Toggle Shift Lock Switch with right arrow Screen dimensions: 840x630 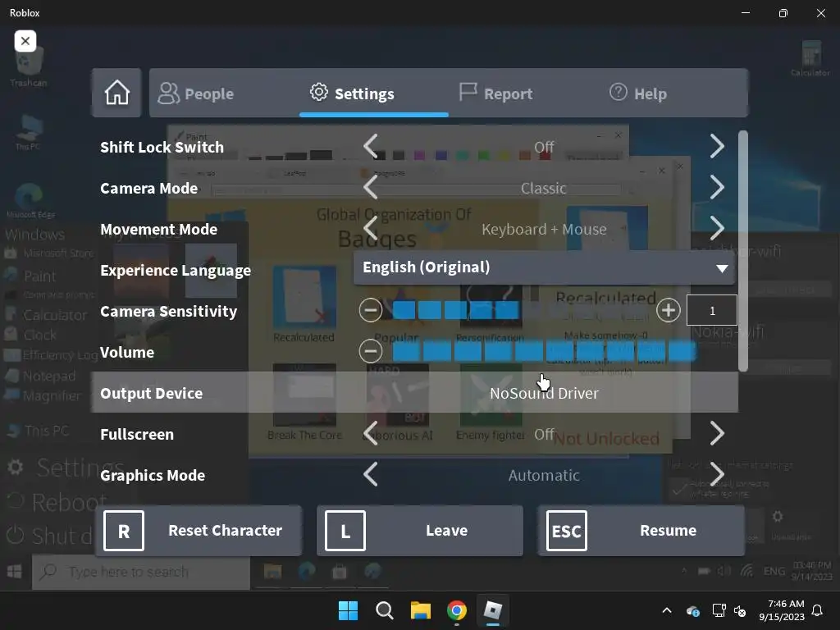coord(717,146)
